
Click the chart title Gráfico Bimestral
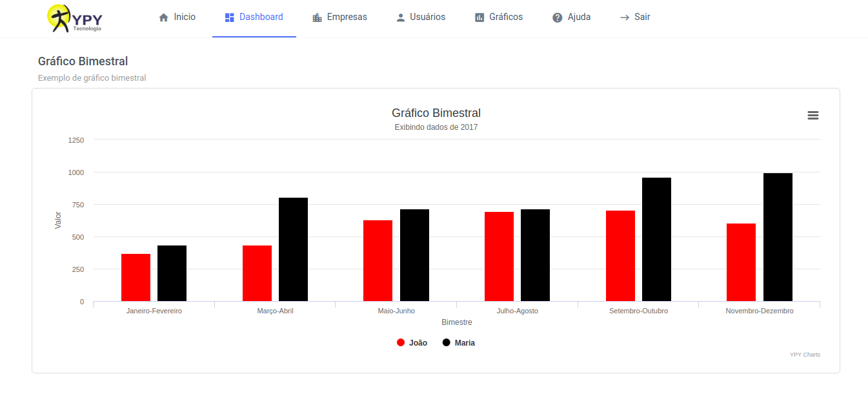[x=436, y=113]
